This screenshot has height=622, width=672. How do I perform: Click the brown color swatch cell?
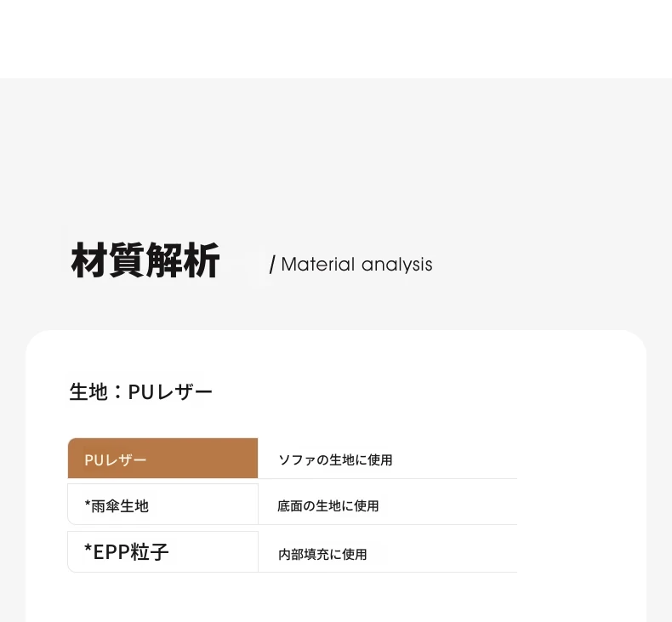162,459
